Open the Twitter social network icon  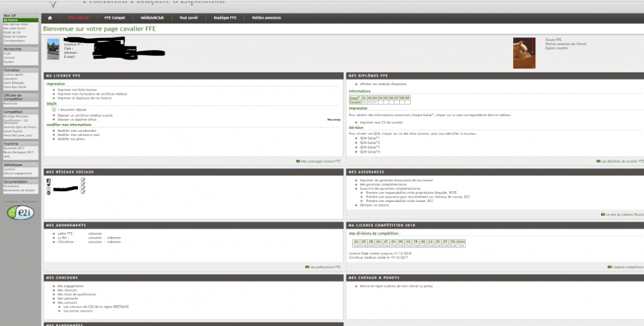pos(49,185)
